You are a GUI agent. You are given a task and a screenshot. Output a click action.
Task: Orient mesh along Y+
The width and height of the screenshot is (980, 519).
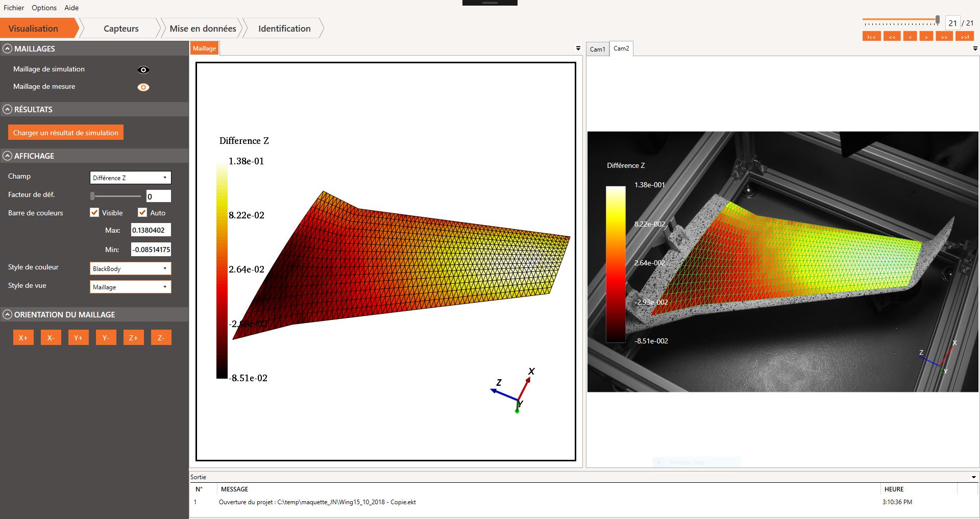78,337
